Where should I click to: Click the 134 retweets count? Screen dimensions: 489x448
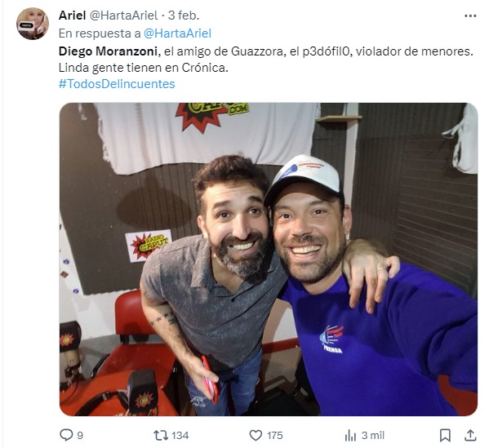(180, 435)
